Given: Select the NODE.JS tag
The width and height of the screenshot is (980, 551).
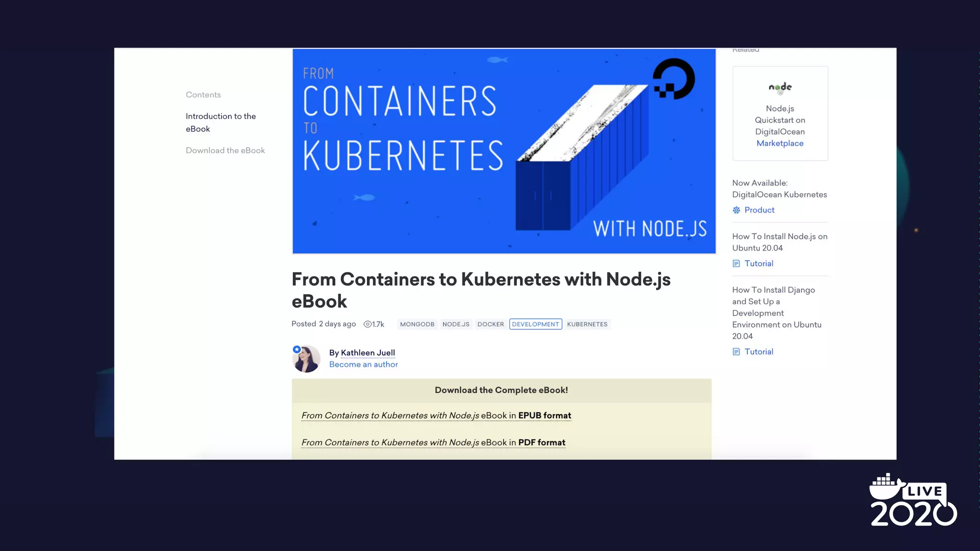Looking at the screenshot, I should coord(456,324).
